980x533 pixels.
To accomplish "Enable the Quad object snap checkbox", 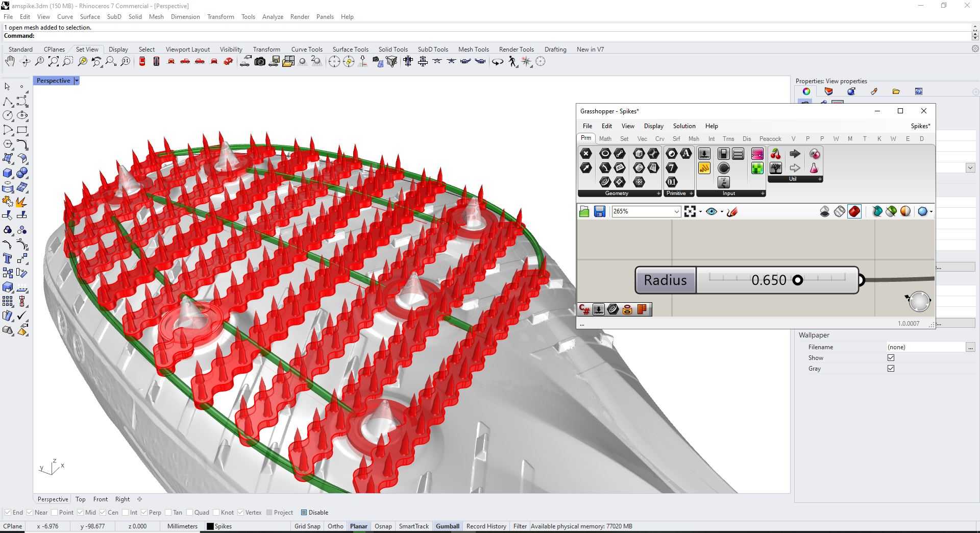I will pyautogui.click(x=190, y=513).
